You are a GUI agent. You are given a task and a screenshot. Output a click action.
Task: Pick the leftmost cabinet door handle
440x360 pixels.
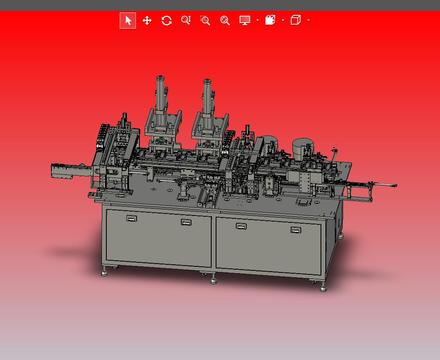tap(132, 218)
